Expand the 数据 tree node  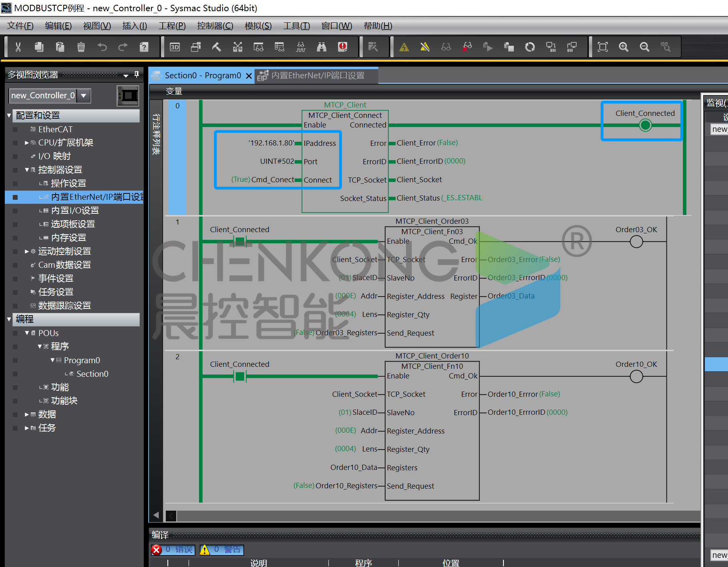click(27, 414)
